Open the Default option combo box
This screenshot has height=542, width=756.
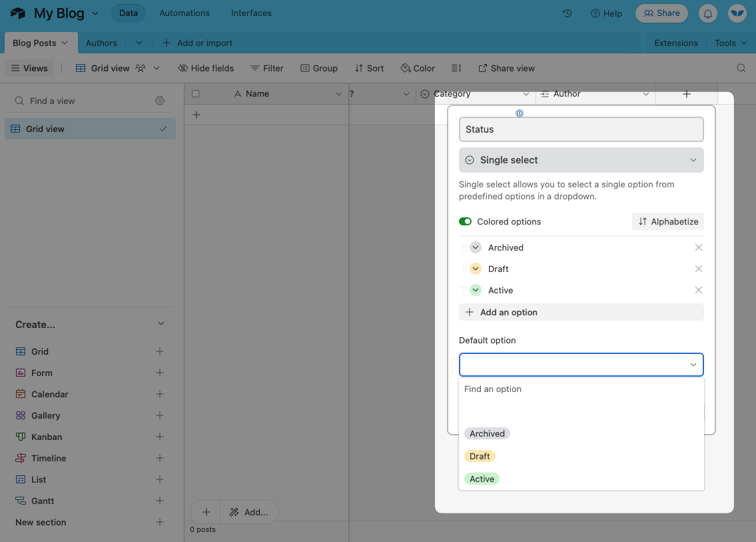[x=581, y=365]
